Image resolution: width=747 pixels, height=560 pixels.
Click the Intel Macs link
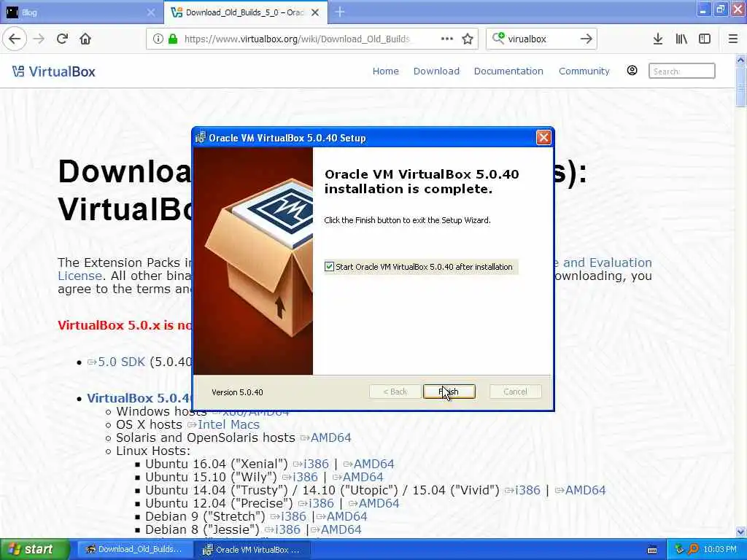click(223, 424)
